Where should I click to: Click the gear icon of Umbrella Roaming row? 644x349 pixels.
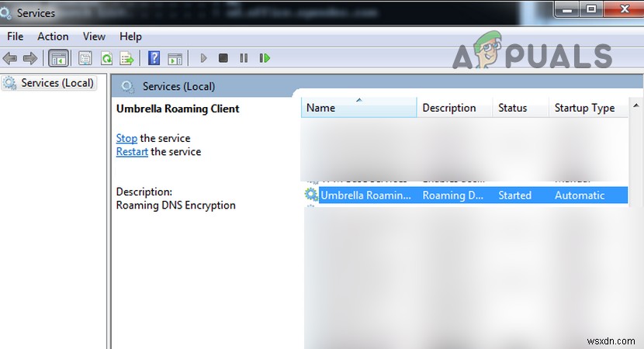click(311, 194)
